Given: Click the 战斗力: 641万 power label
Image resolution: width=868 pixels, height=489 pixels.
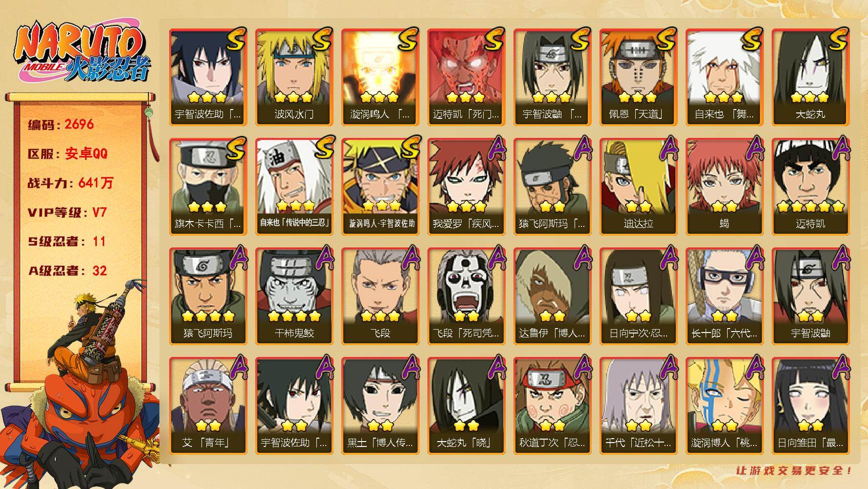Looking at the screenshot, I should pos(70,183).
